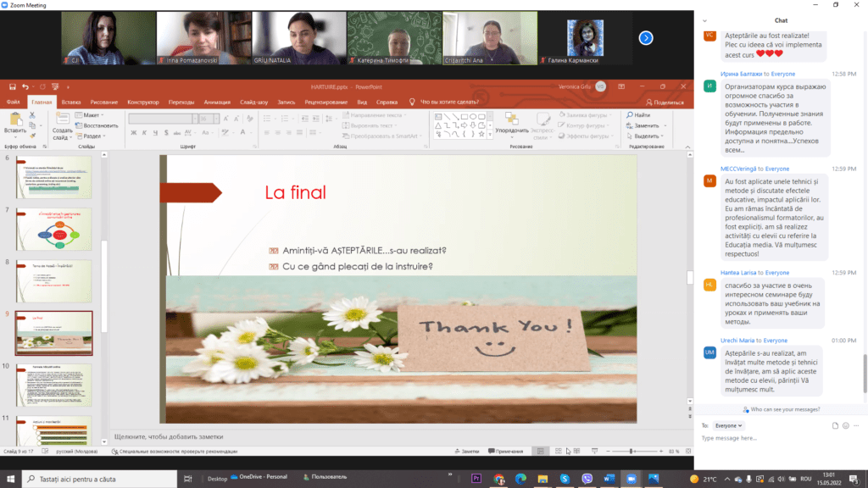Image resolution: width=868 pixels, height=488 pixels.
Task: Click the Zoom icon in Windows taskbar
Action: [630, 478]
